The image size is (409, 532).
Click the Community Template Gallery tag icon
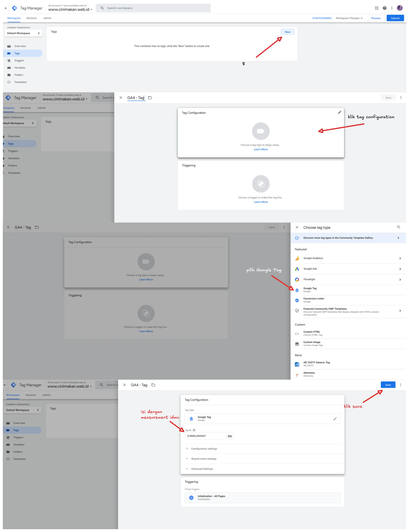pyautogui.click(x=297, y=238)
